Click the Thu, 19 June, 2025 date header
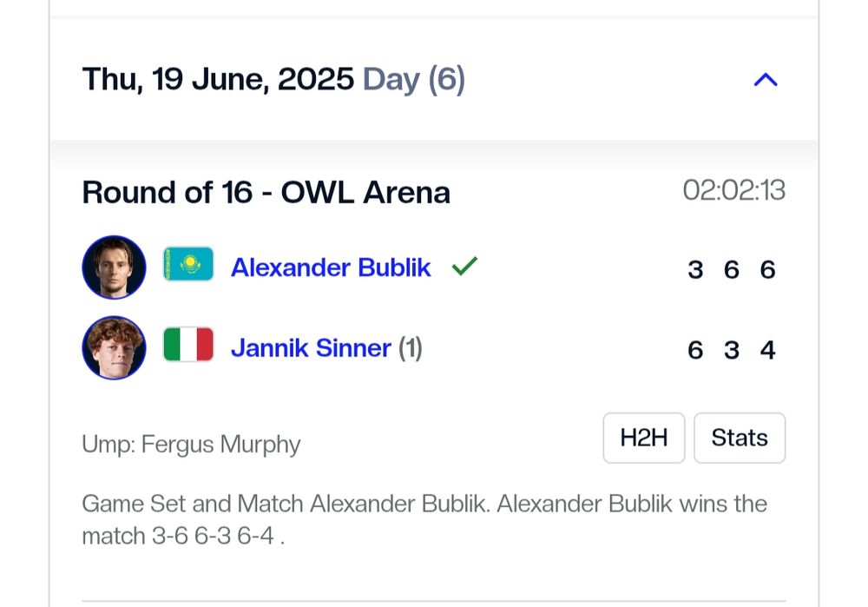This screenshot has width=868, height=607. [x=218, y=80]
